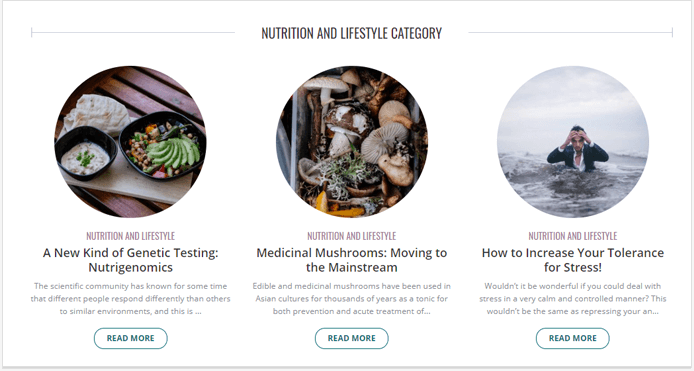Click Read More under Medicinal Mushrooms article
This screenshot has width=694, height=371.
pyautogui.click(x=352, y=338)
